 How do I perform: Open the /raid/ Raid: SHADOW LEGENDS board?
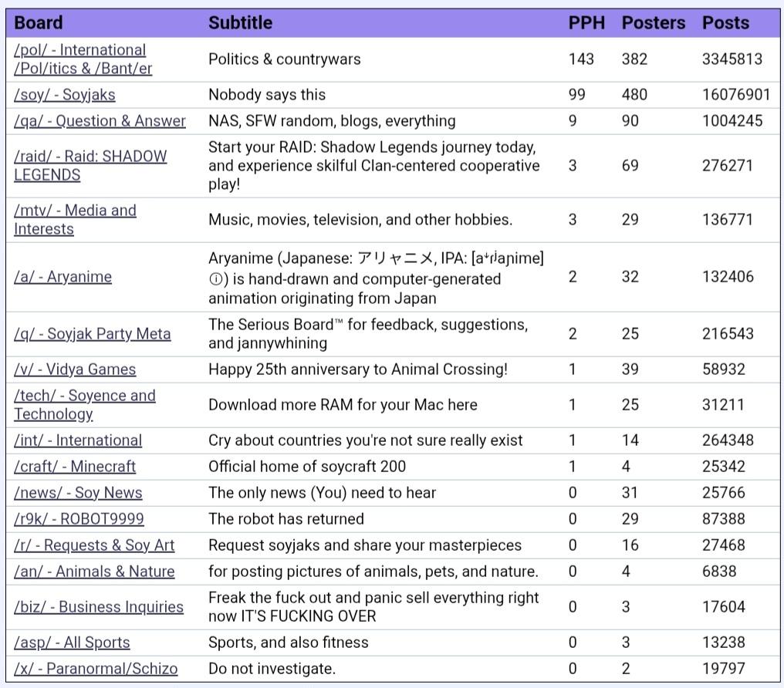[x=90, y=165]
